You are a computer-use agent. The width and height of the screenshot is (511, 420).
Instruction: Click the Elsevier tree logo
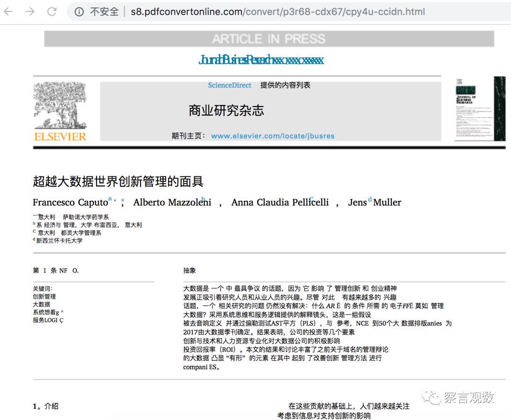pyautogui.click(x=60, y=105)
